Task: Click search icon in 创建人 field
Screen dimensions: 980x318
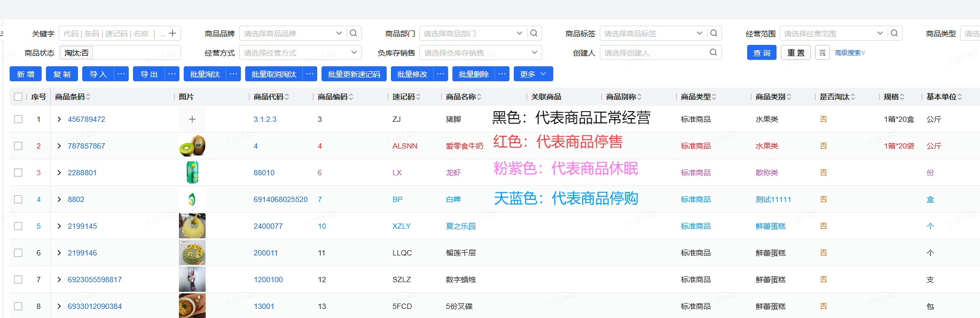Action: tap(713, 52)
